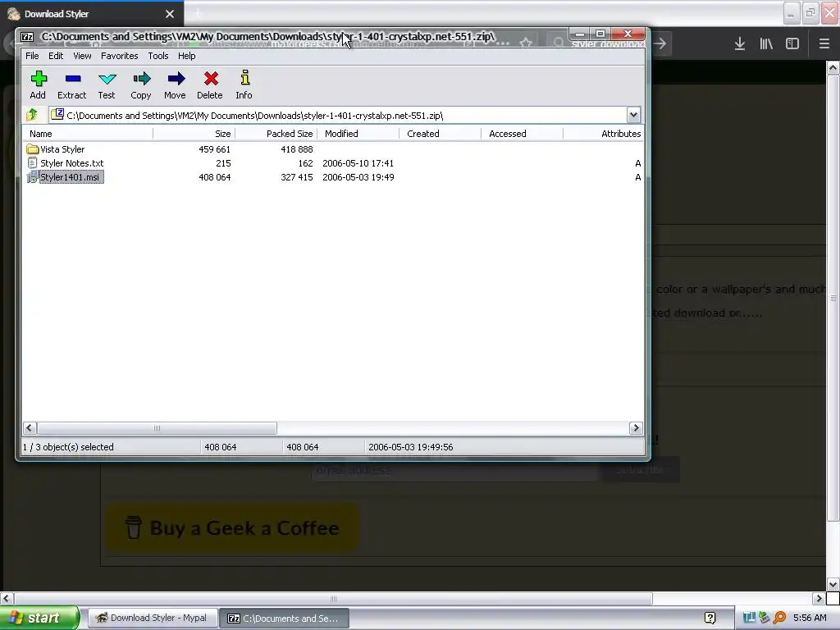This screenshot has width=840, height=630.
Task: Click the taskbar help question icon
Action: click(x=710, y=618)
